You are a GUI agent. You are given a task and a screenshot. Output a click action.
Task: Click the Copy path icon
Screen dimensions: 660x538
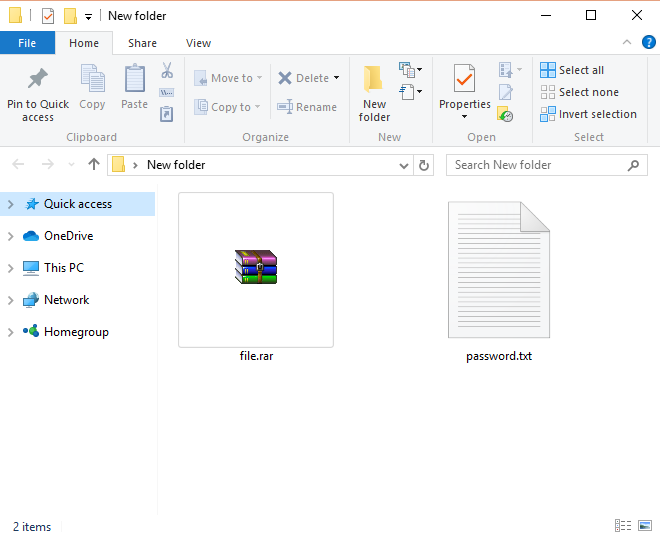167,93
